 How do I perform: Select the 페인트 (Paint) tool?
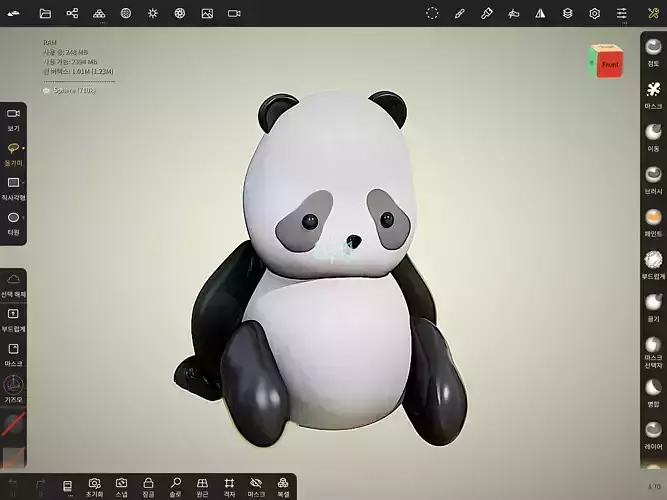point(653,223)
